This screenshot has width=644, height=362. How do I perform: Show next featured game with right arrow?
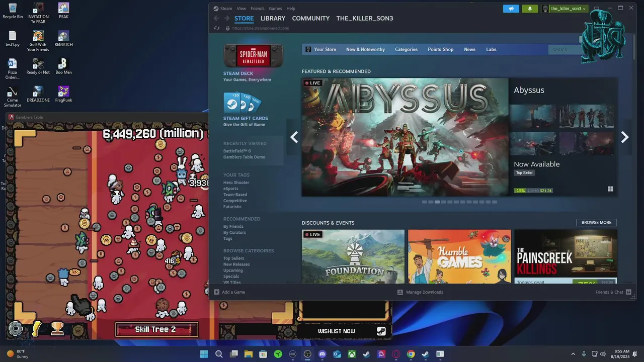[x=624, y=137]
